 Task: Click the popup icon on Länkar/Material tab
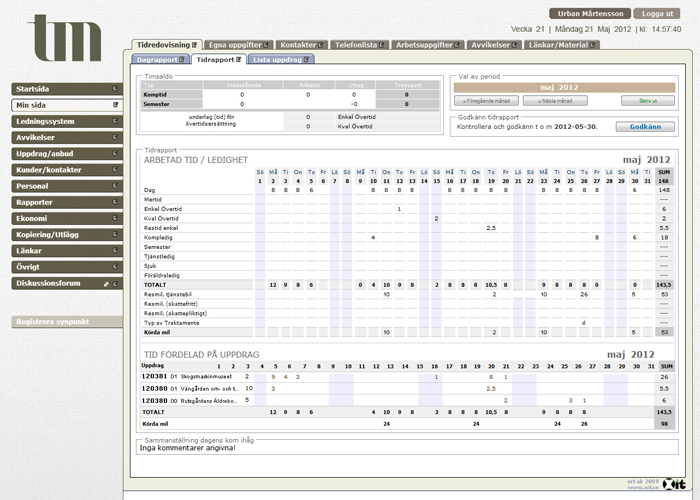click(x=592, y=45)
